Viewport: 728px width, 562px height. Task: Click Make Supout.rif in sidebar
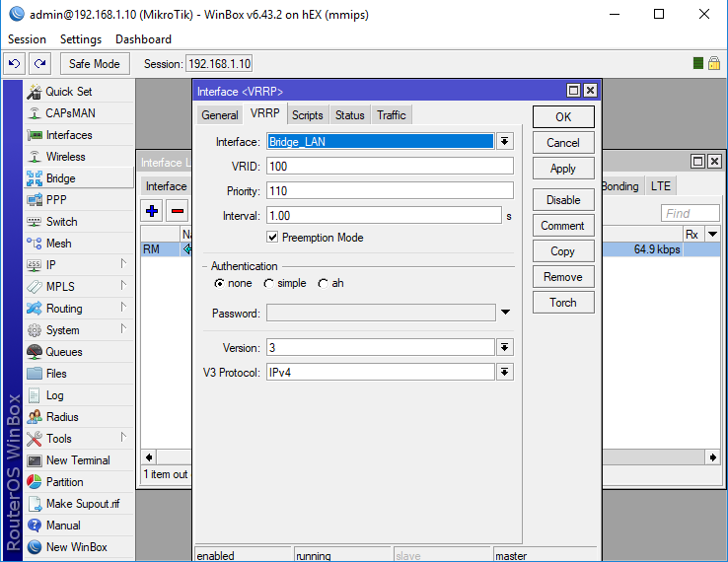(x=79, y=504)
